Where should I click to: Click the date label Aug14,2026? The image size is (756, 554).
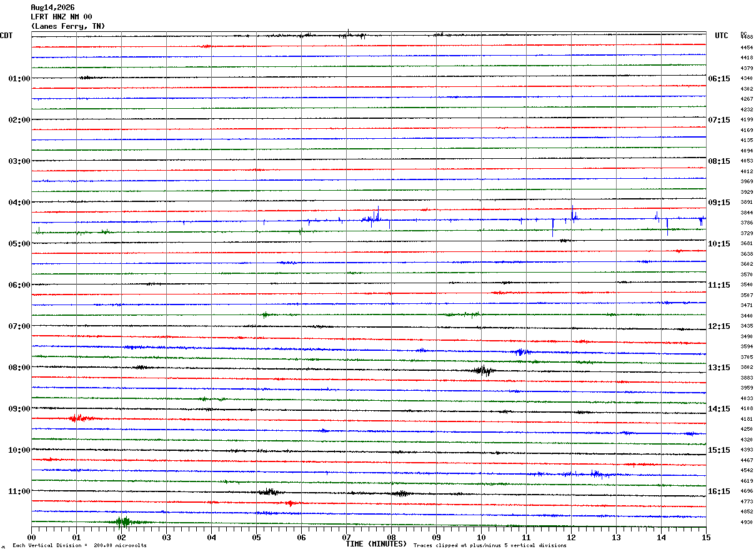(x=52, y=8)
